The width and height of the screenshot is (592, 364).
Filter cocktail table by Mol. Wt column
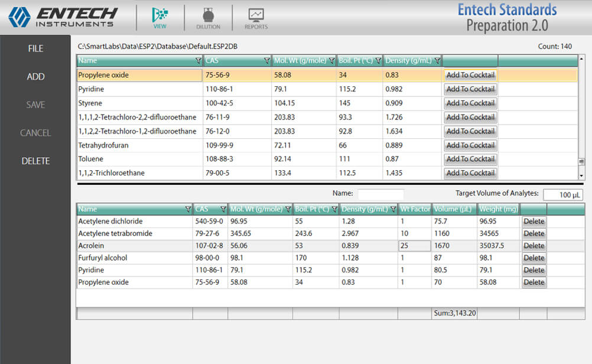pos(288,209)
